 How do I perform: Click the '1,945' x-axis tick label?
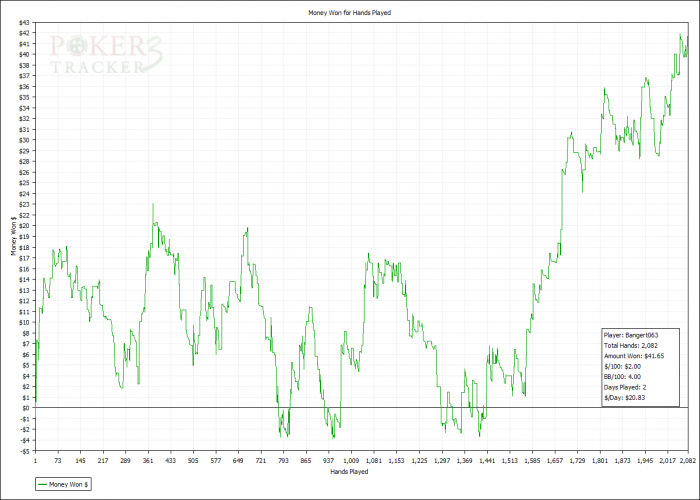645,461
